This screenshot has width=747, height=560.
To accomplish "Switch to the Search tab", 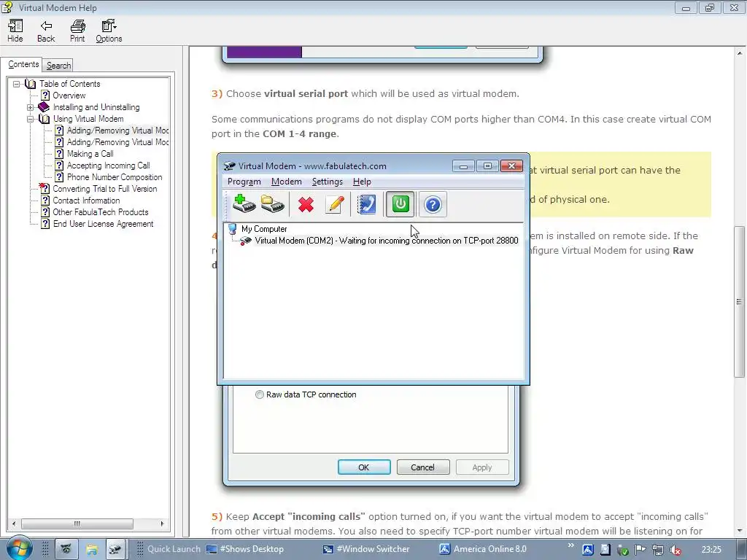I will coord(58,66).
